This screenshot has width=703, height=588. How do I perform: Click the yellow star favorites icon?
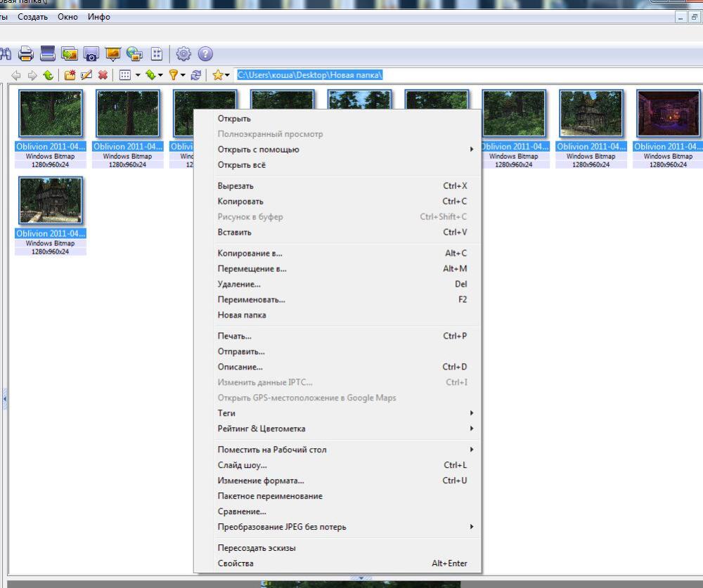(x=217, y=75)
